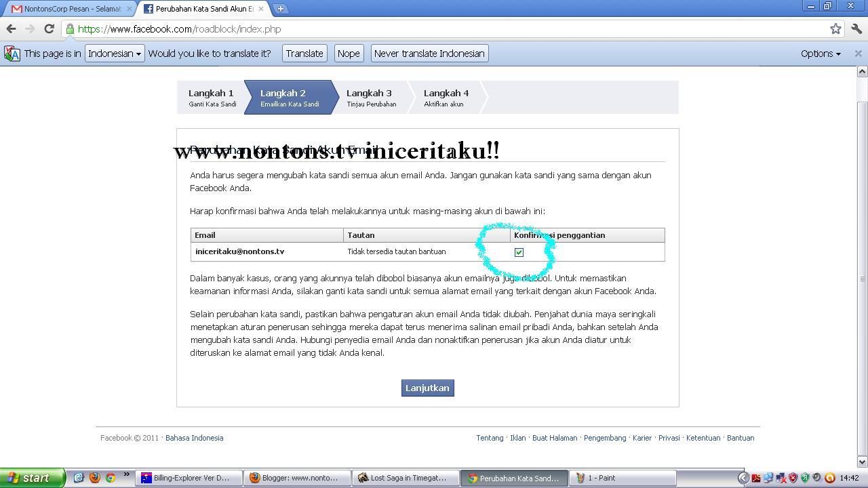Screen dimensions: 868x488
Task: Click the Nope button
Action: [349, 54]
